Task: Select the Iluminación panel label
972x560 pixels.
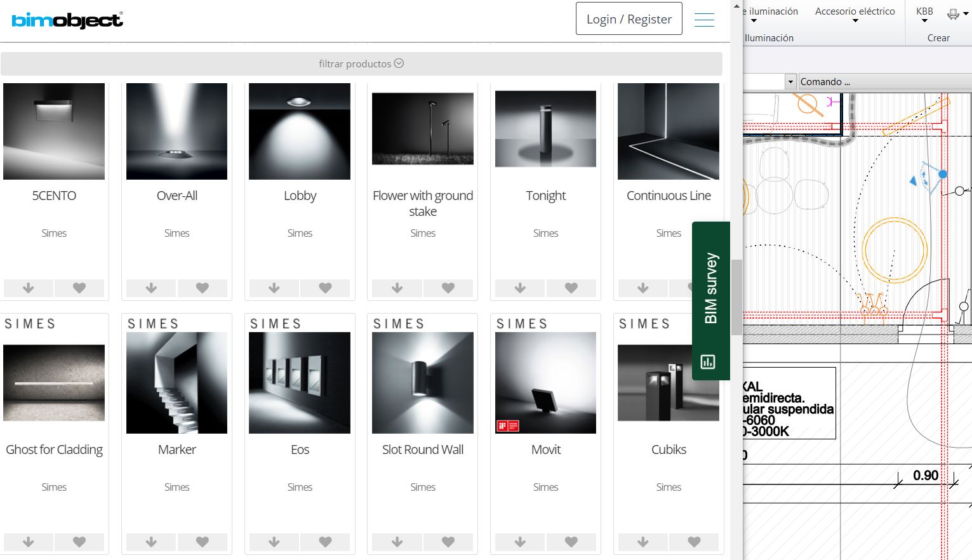Action: [769, 38]
